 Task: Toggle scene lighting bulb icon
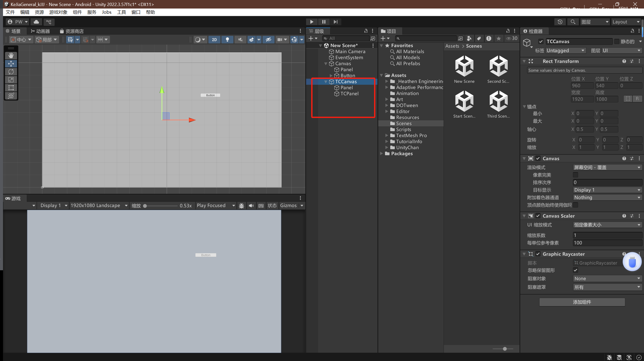[x=227, y=40]
